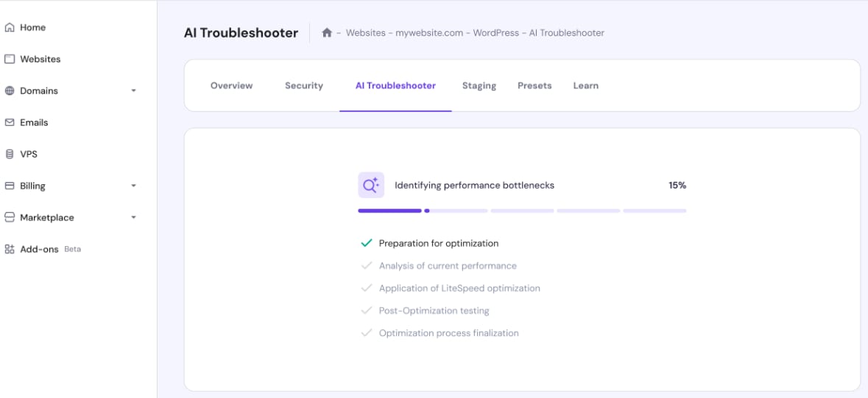Click the Marketplace store icon
Screen dimensions: 868x398
pos(10,218)
